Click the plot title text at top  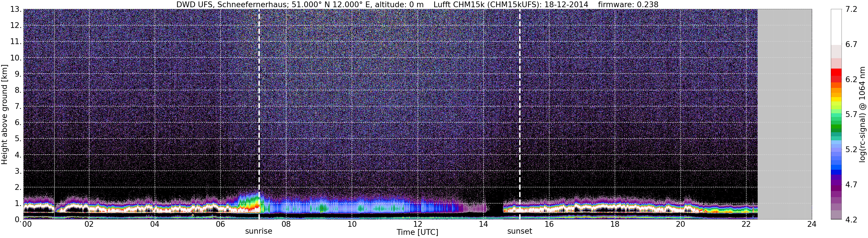417,4
